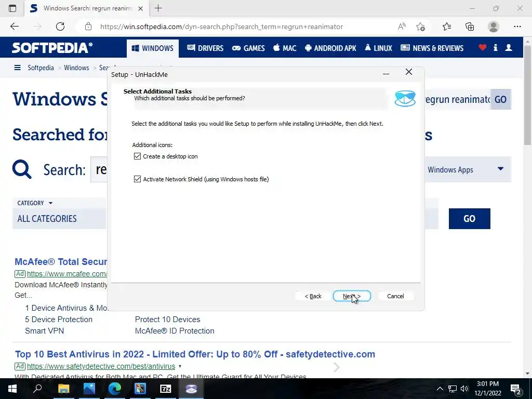The image size is (532, 399).
Task: Open browser Collections icon
Action: pyautogui.click(x=470, y=26)
